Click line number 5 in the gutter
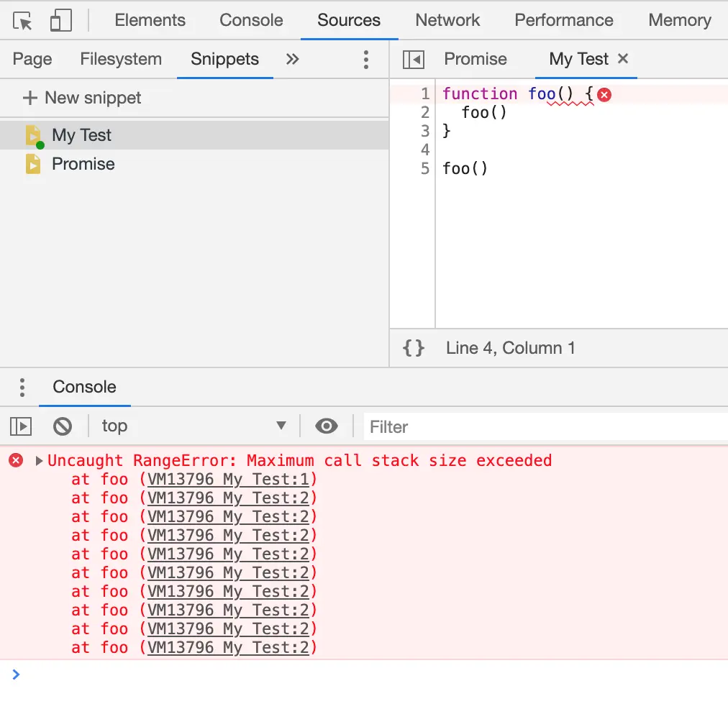The image size is (728, 709). click(425, 168)
